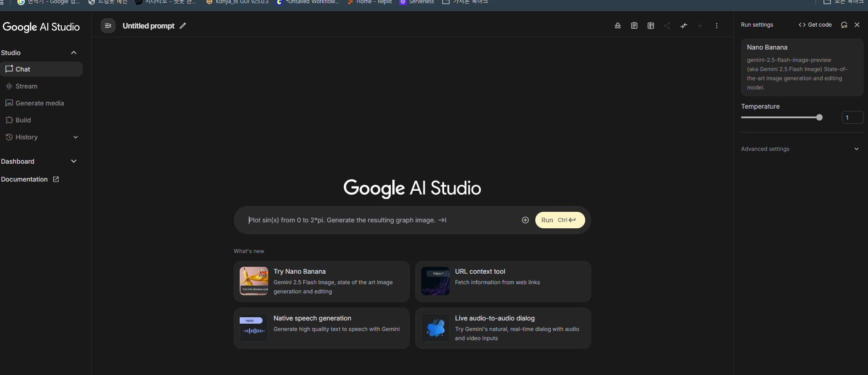
Task: Collapse the Studio section chevron
Action: click(x=74, y=53)
